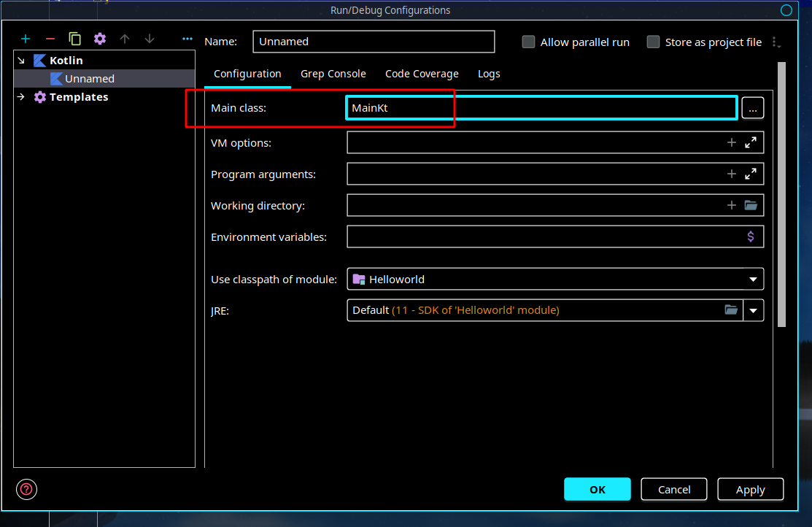Click into the Main class field
The height and width of the screenshot is (527, 812).
(541, 108)
